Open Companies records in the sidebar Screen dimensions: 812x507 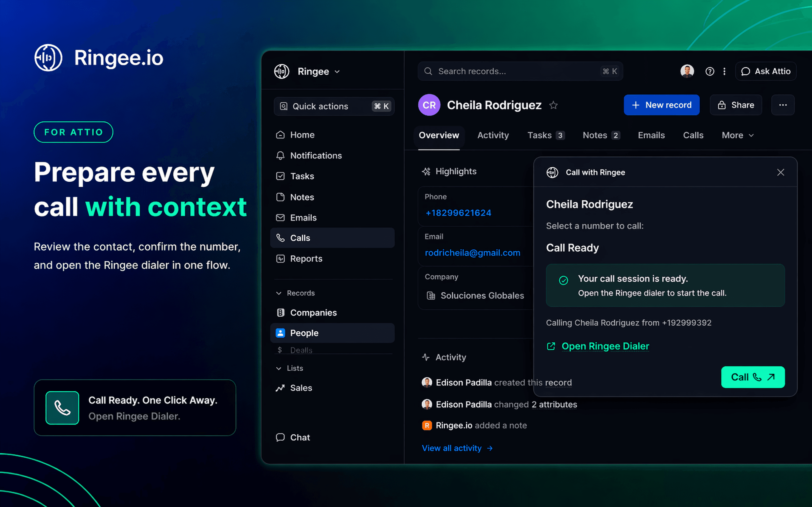tap(332, 312)
